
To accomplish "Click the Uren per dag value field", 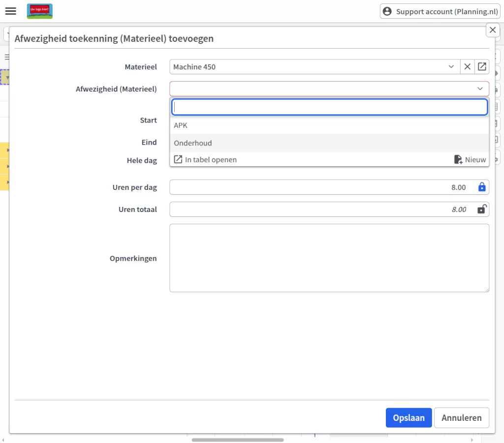I will pyautogui.click(x=320, y=187).
